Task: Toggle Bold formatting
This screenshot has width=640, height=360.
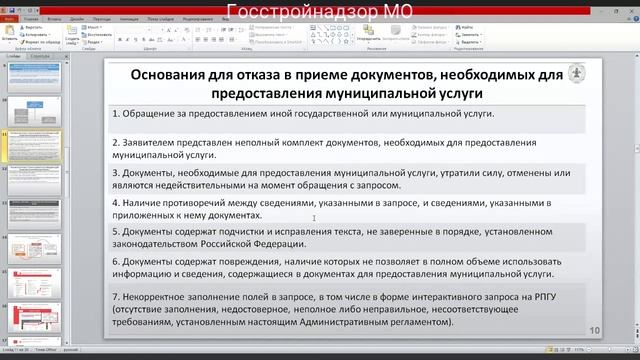Action: coord(120,40)
